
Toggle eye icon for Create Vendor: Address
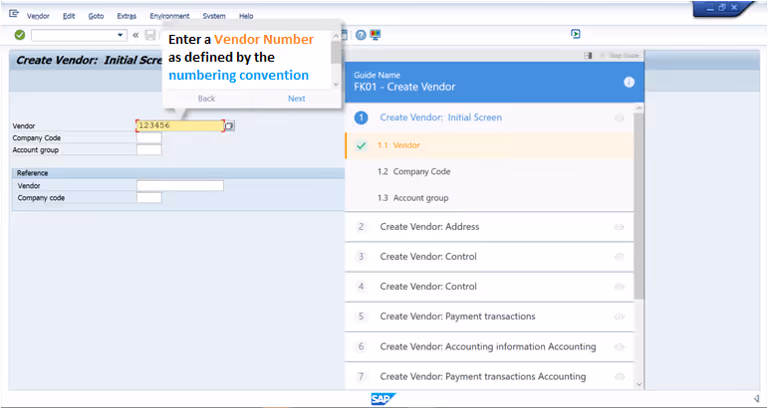619,227
